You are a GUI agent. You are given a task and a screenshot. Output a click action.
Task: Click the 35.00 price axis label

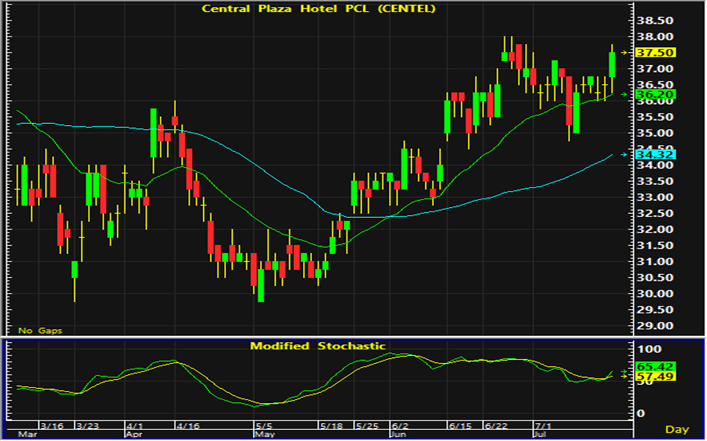point(654,133)
